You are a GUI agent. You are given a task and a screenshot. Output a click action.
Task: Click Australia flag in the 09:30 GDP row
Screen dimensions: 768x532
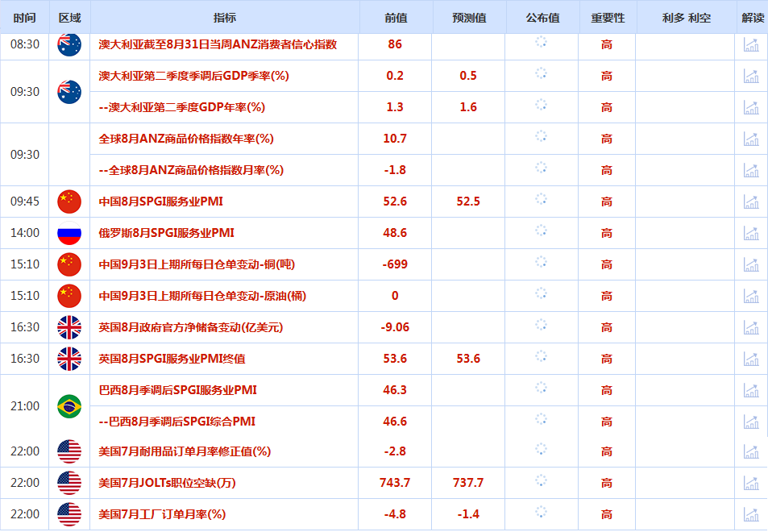(69, 92)
